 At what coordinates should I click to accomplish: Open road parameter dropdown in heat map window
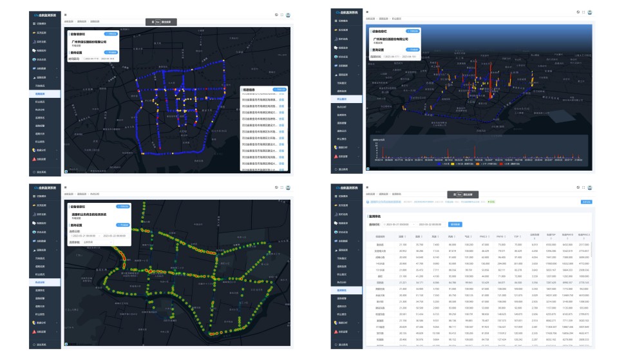(98, 242)
